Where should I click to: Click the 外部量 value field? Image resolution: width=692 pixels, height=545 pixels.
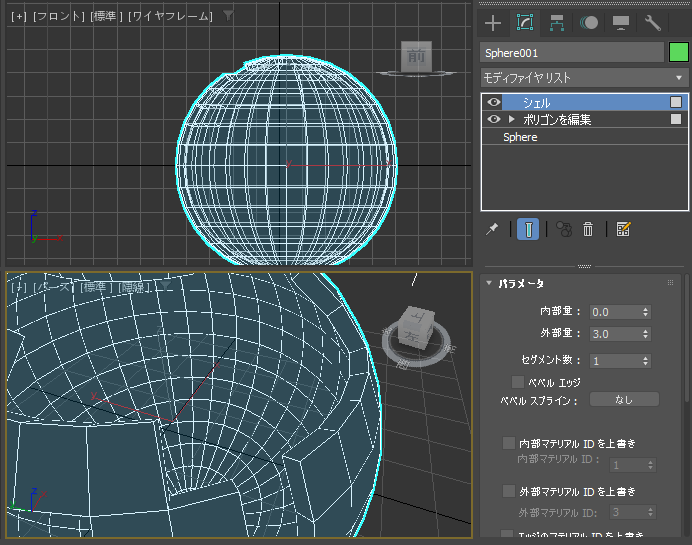click(615, 334)
